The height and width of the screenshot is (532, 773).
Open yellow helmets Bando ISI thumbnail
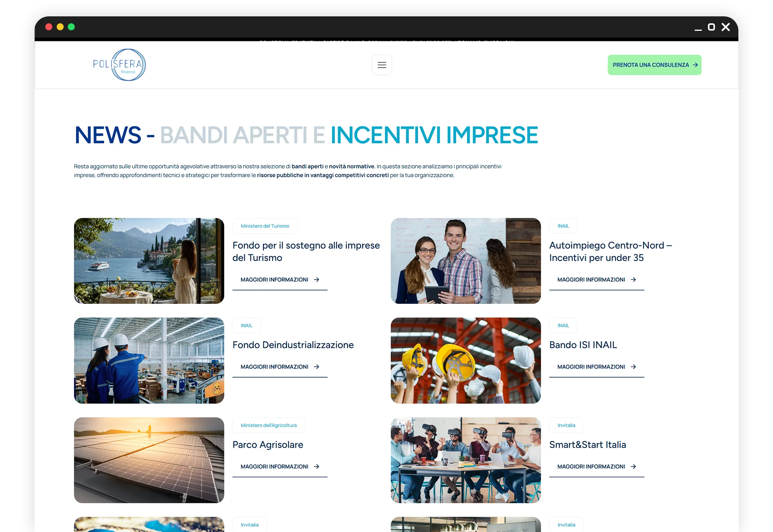466,360
